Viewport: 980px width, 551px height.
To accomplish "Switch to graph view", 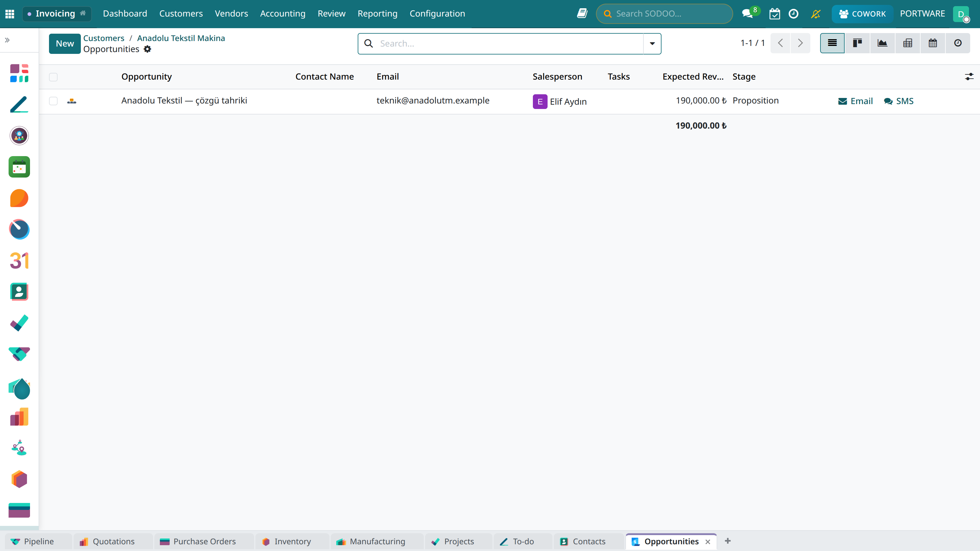I will coord(883,43).
